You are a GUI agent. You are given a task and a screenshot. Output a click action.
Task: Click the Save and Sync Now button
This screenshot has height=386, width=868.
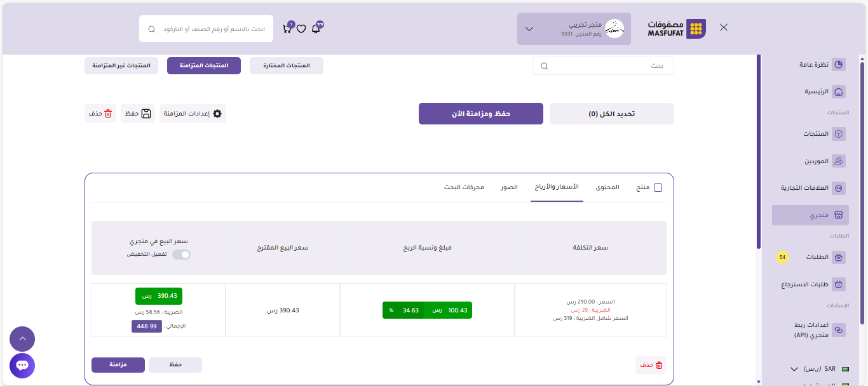coord(480,114)
